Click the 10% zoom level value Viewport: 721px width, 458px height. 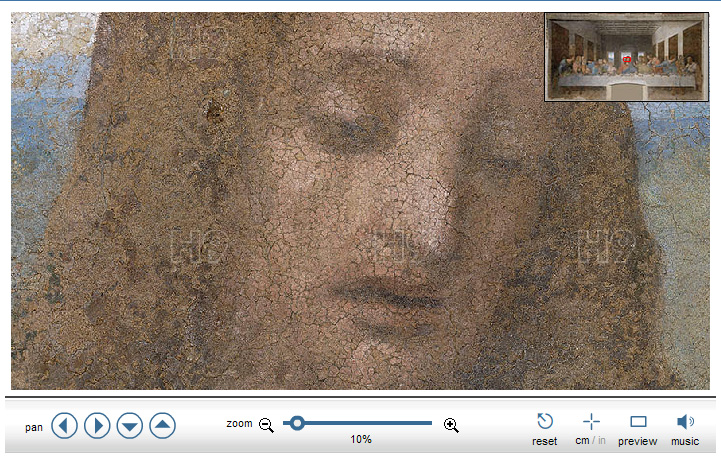(x=361, y=440)
